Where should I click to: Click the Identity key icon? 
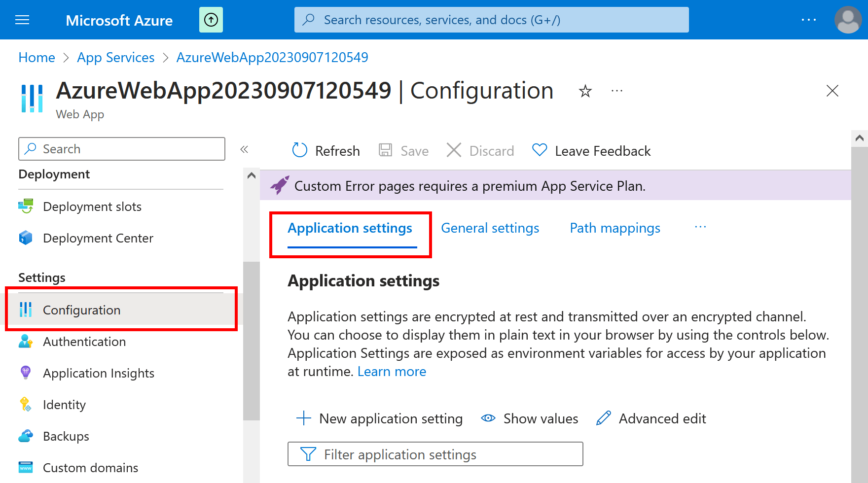coord(26,404)
